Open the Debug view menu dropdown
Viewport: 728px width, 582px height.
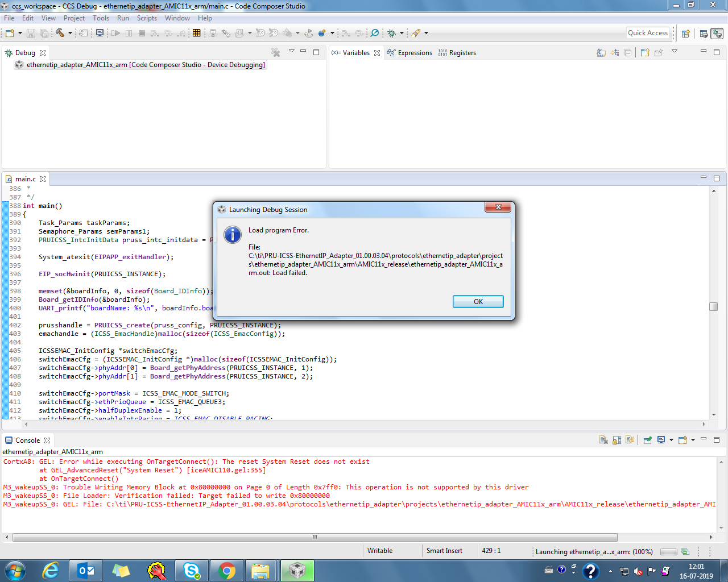pos(292,51)
